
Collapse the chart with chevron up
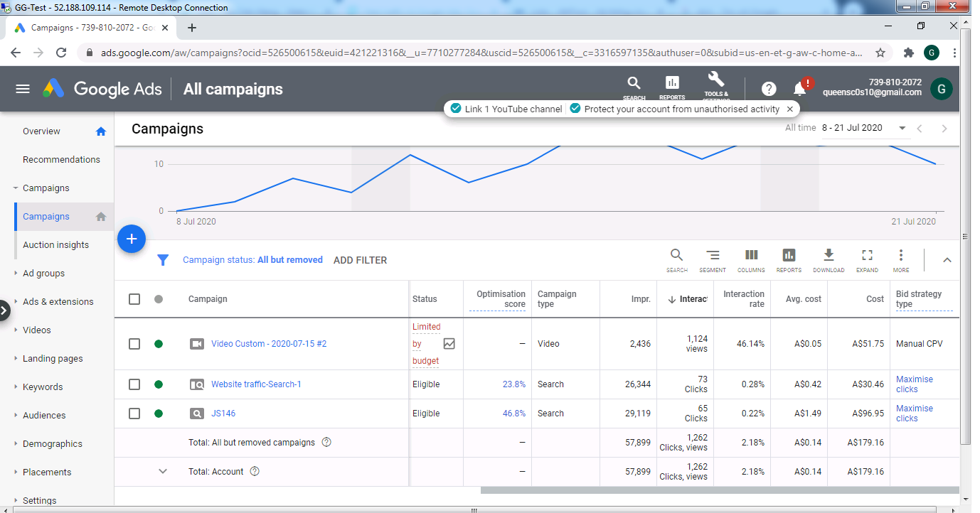(x=947, y=260)
